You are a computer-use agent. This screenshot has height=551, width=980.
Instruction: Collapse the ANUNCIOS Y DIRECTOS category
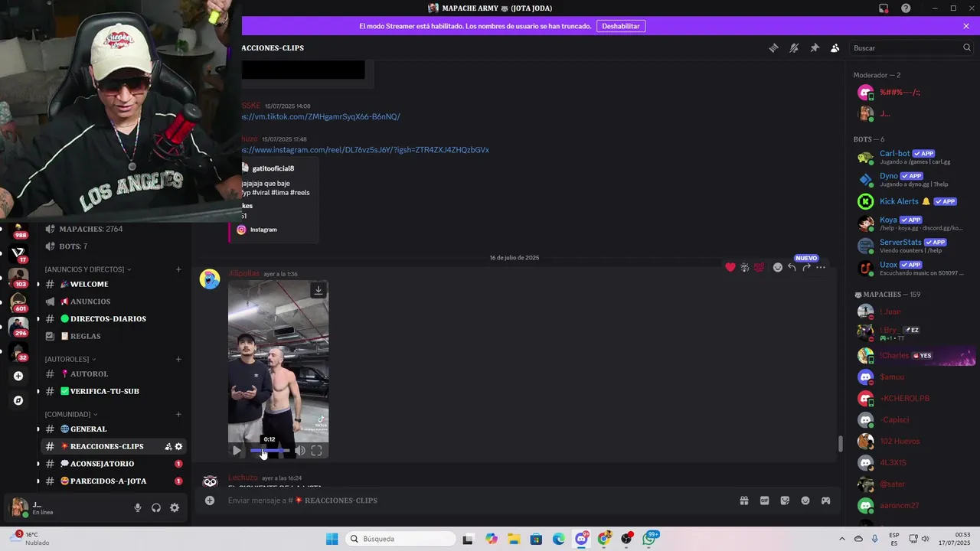click(87, 269)
